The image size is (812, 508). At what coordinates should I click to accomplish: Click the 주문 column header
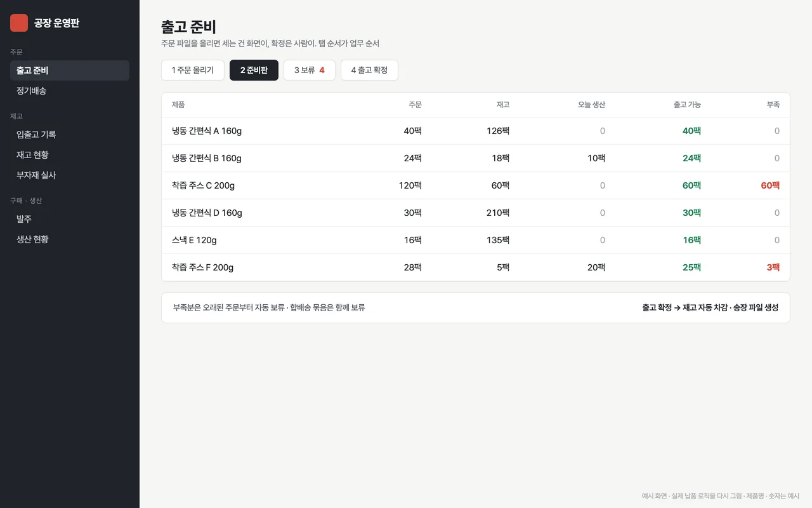[x=415, y=105]
